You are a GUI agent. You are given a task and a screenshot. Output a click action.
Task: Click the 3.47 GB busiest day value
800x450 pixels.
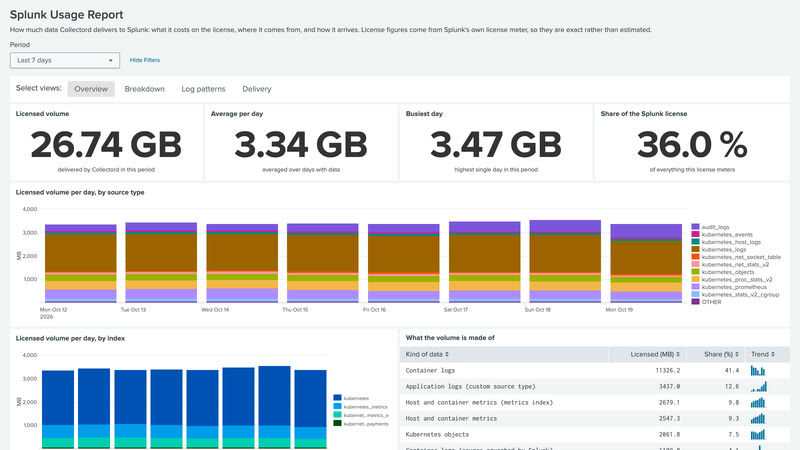(496, 145)
